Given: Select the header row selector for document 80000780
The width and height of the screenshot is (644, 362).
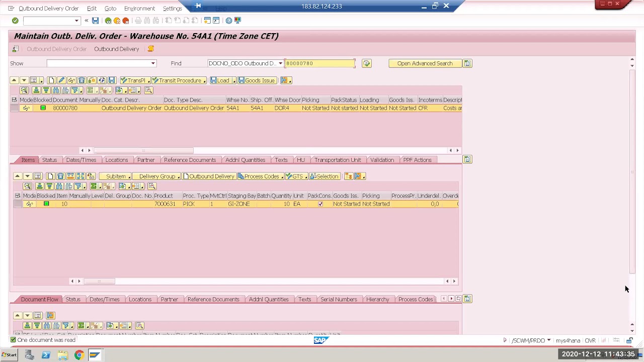Looking at the screenshot, I should coord(14,108).
